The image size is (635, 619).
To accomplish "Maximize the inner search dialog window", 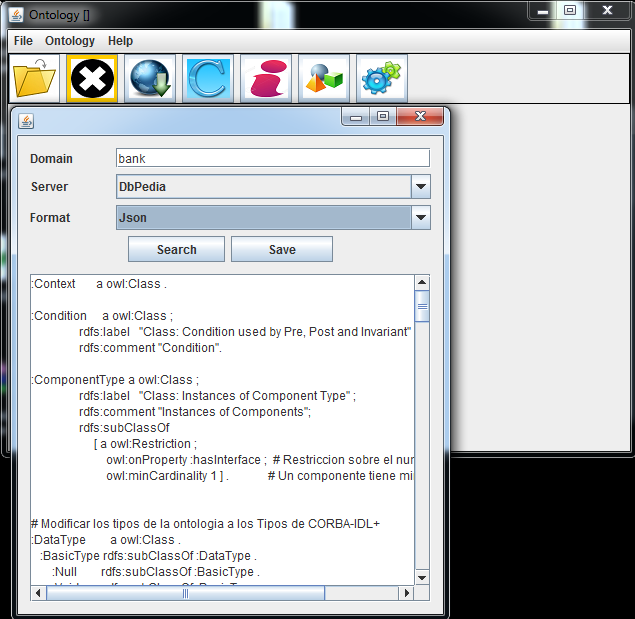I will coord(382,117).
